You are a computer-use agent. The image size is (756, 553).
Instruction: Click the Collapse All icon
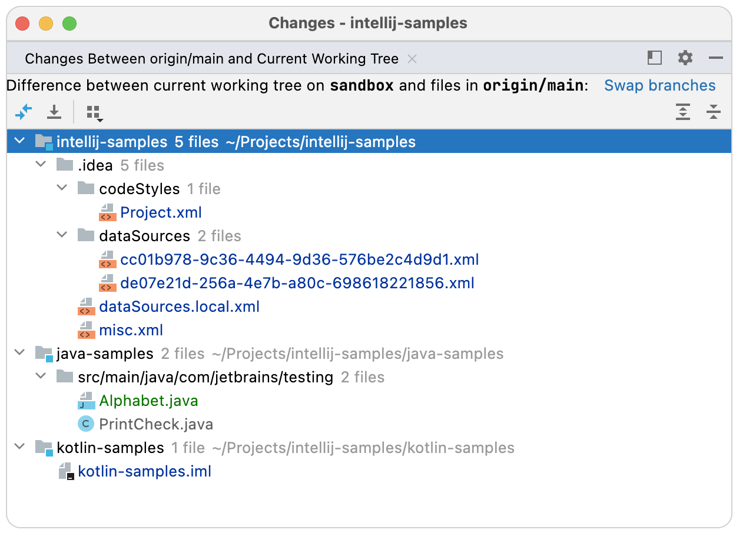point(714,112)
